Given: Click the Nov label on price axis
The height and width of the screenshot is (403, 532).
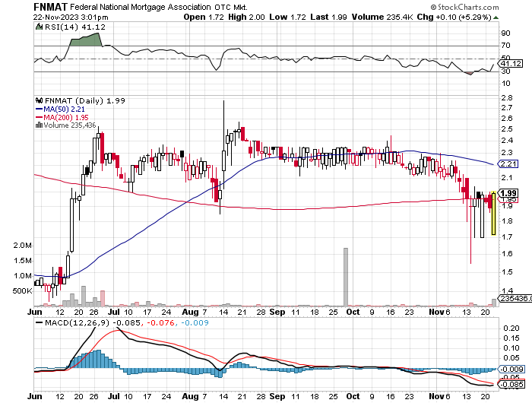Looking at the screenshot, I should [x=436, y=312].
